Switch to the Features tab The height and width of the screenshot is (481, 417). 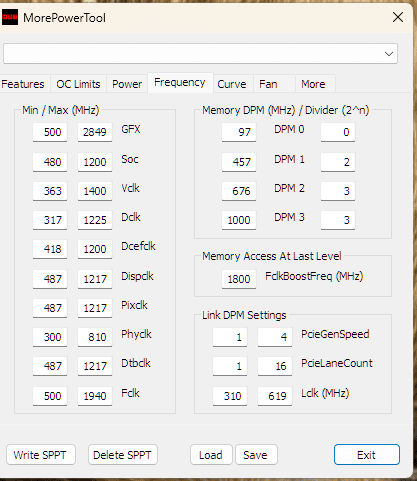tap(23, 84)
